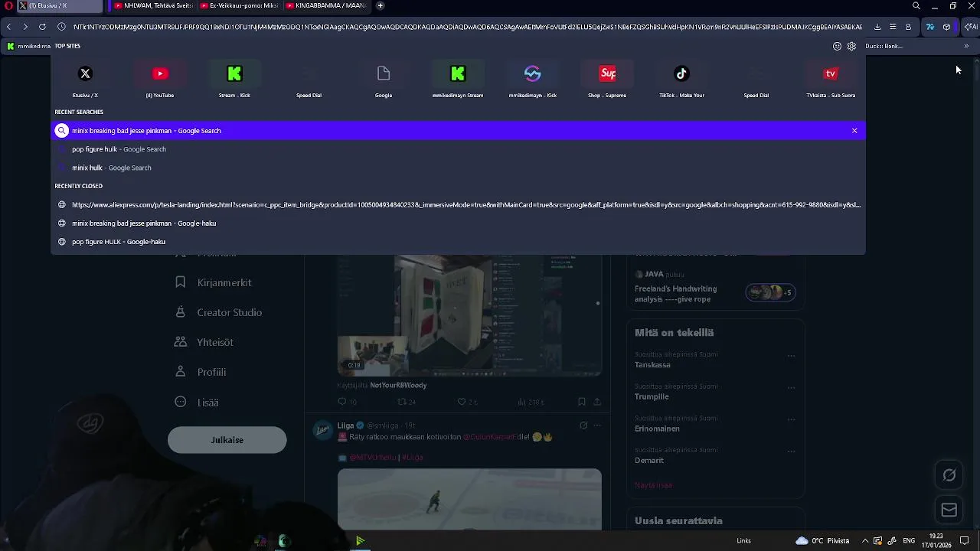This screenshot has height=551, width=980.
Task: Click inside the address bar URL field
Action: pos(467,27)
